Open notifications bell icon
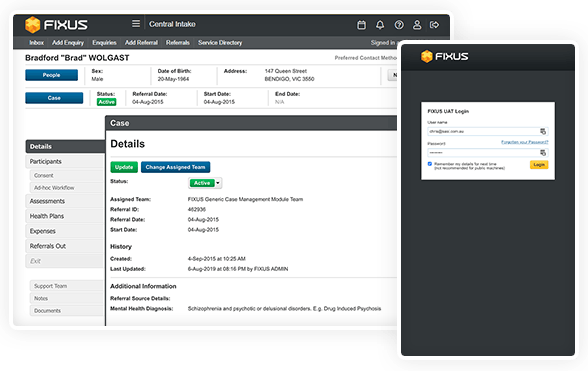 [x=380, y=25]
